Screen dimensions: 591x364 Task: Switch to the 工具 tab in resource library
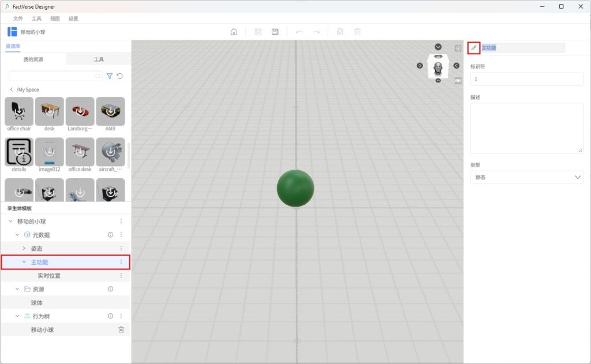tap(99, 59)
